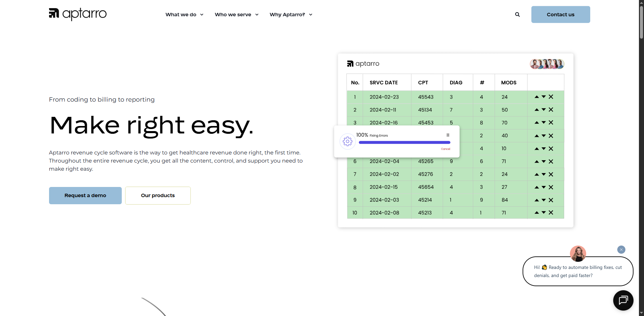644x316 pixels.
Task: Move row 9 up with arrow icon
Action: pyautogui.click(x=537, y=200)
